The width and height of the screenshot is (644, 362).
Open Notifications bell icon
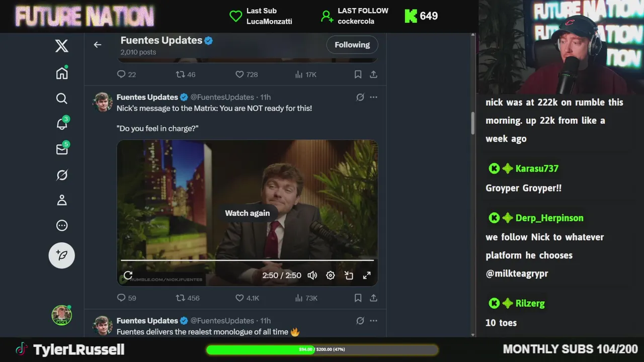tap(62, 124)
